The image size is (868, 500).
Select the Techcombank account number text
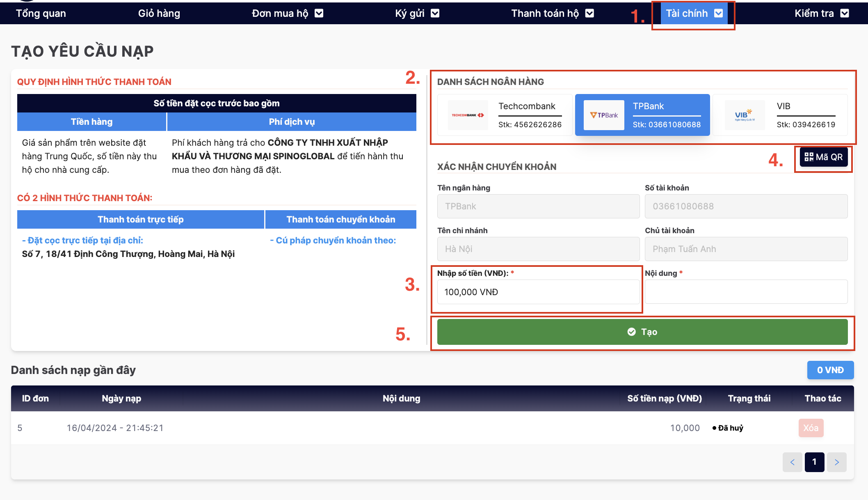point(530,125)
